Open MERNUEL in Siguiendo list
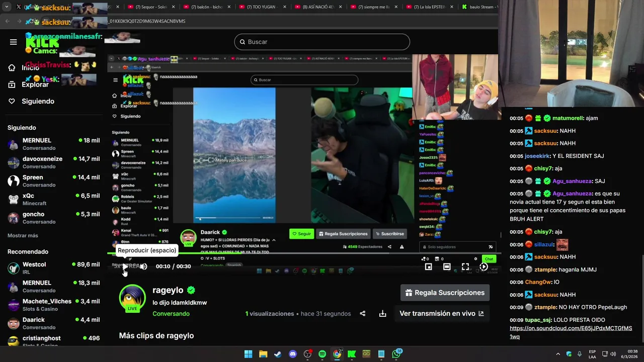 (53, 144)
